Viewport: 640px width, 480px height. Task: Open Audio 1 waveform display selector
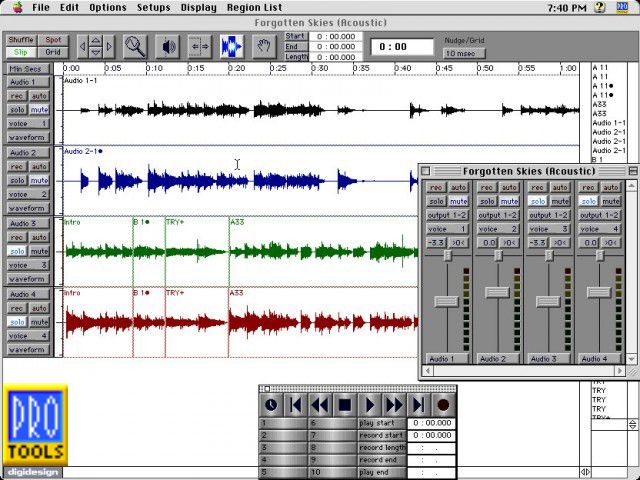coord(28,138)
